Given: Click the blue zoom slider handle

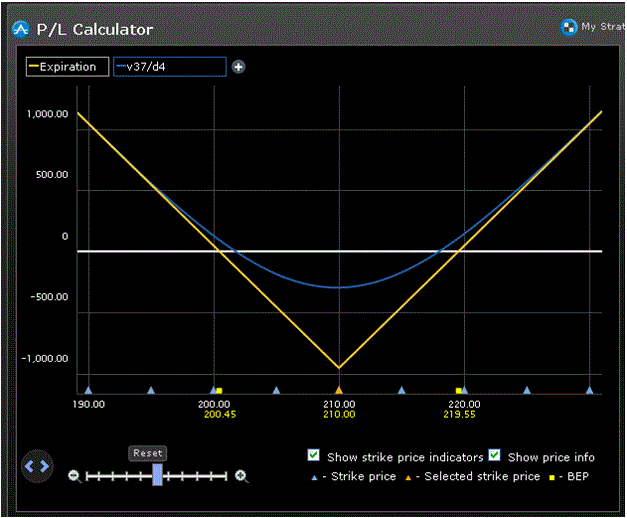Looking at the screenshot, I should 157,476.
